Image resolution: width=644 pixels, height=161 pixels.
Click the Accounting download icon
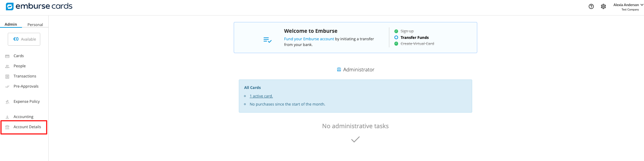[x=7, y=117]
